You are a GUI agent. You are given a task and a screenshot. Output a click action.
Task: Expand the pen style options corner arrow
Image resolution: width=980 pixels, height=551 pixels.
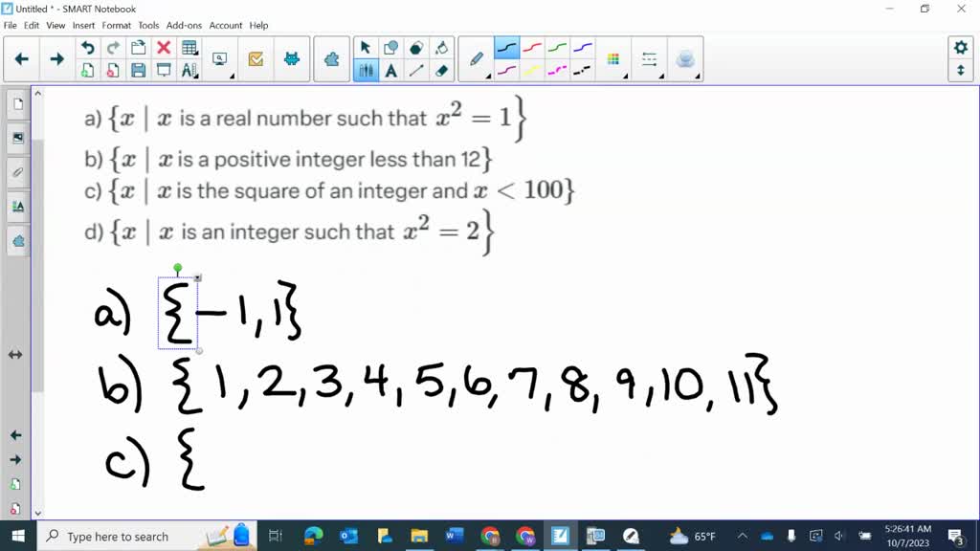pos(490,77)
